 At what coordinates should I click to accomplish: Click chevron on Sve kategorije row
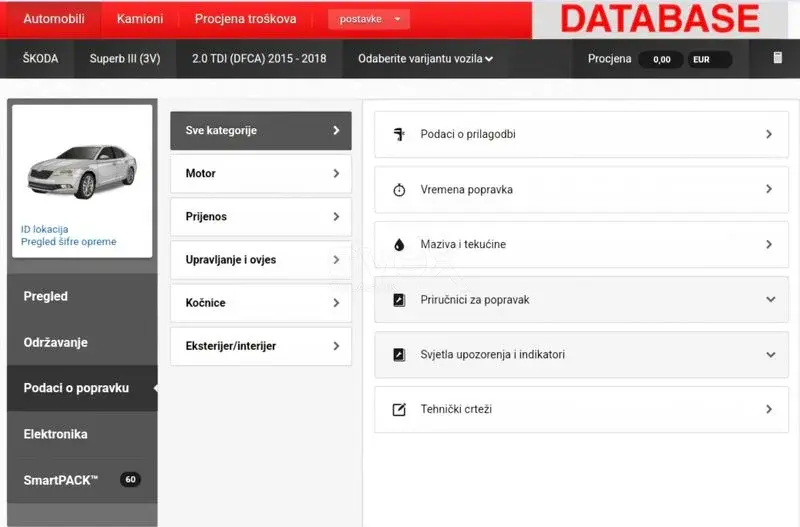click(x=336, y=131)
